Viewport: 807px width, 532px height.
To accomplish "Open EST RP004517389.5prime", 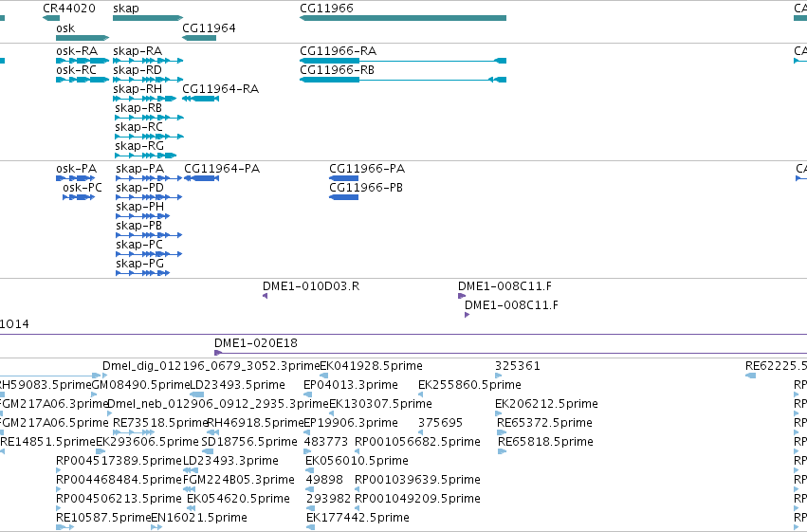I will click(x=119, y=461).
